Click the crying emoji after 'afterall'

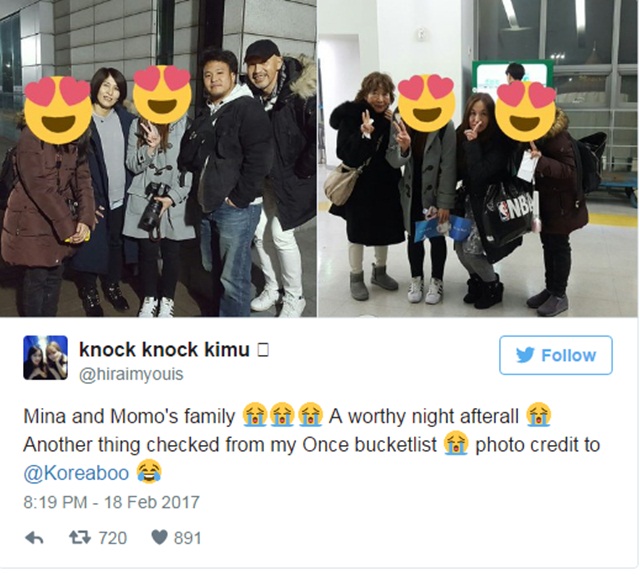point(539,415)
